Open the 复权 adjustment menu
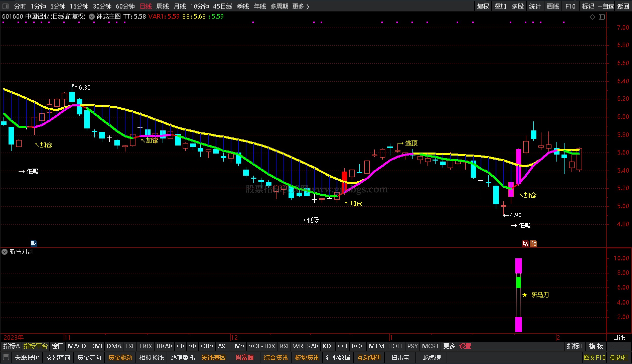 point(483,6)
